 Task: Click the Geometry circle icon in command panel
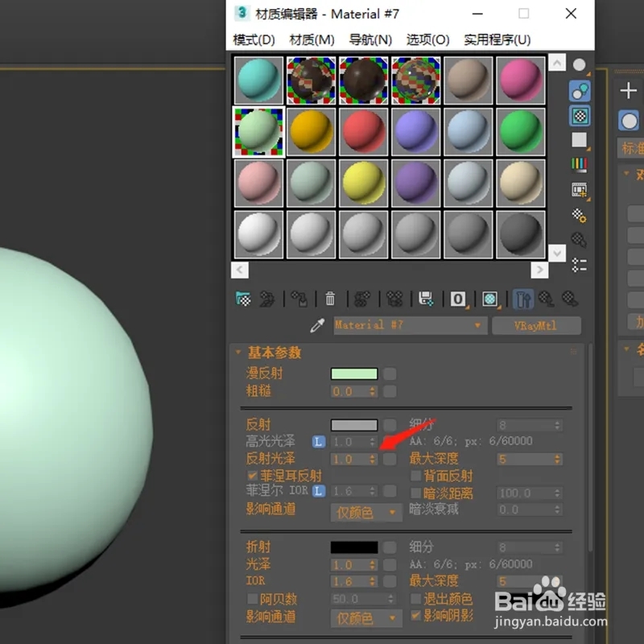pos(630,122)
